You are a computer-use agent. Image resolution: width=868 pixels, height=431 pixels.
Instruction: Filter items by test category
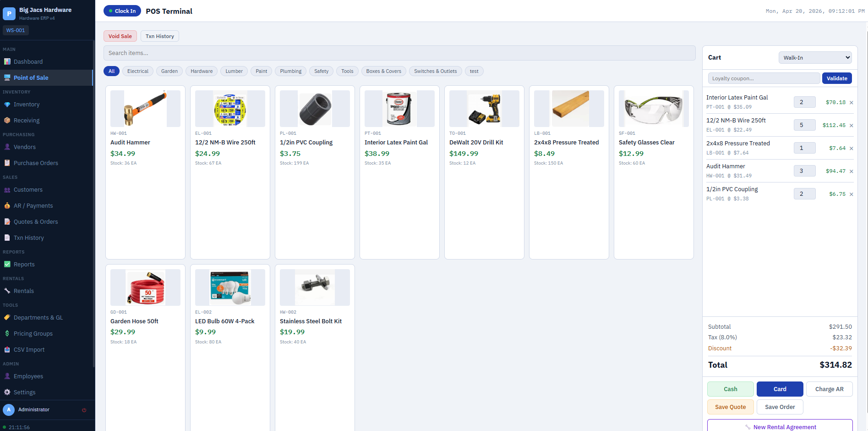474,71
